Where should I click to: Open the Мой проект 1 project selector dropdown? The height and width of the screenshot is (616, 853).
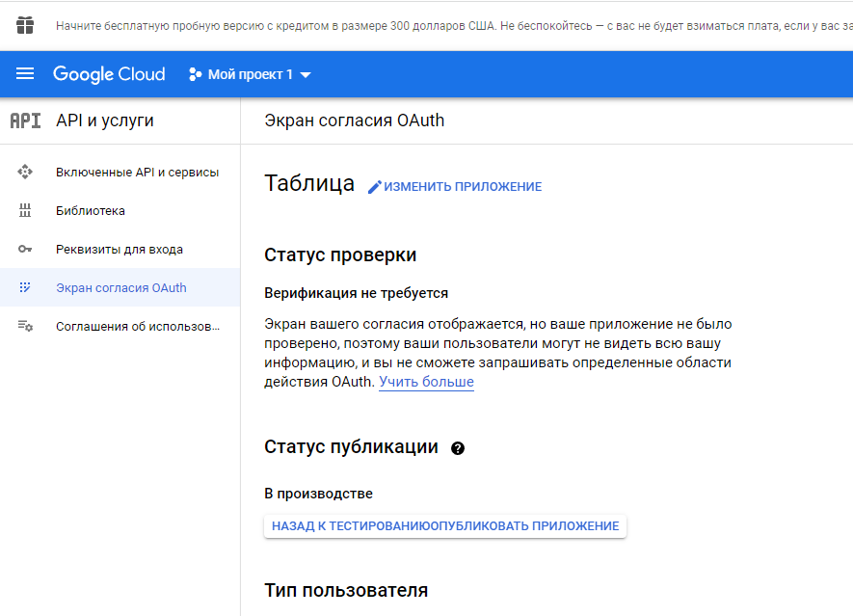250,74
